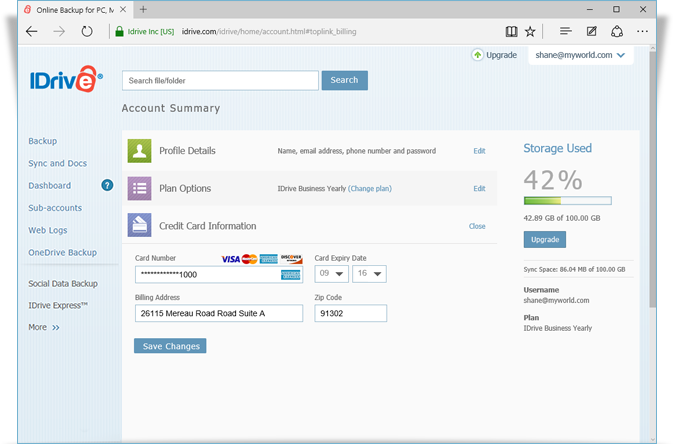
Task: Click the Discover card logo
Action: [x=291, y=258]
